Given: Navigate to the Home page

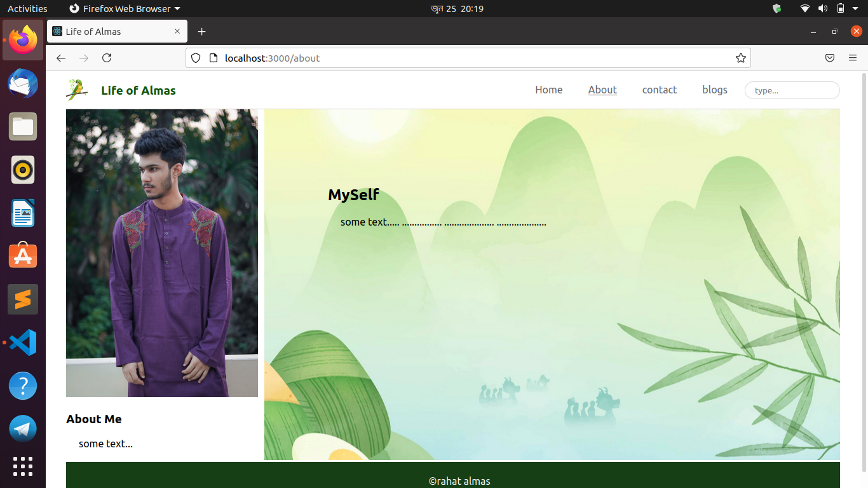Looking at the screenshot, I should click(548, 90).
